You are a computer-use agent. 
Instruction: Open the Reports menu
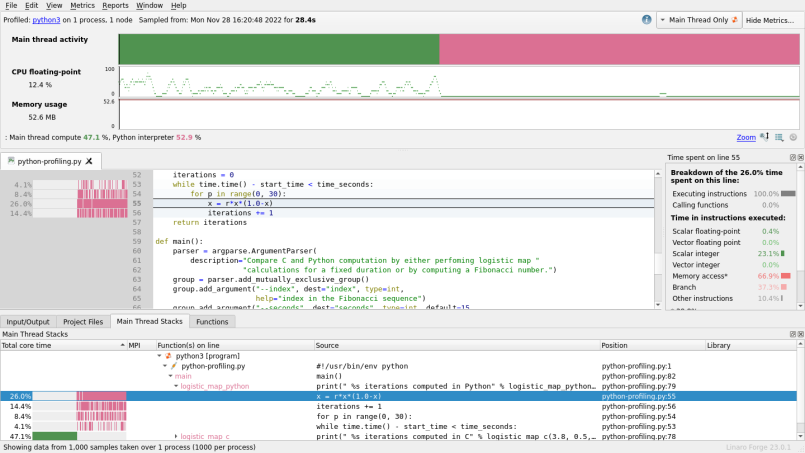click(115, 5)
